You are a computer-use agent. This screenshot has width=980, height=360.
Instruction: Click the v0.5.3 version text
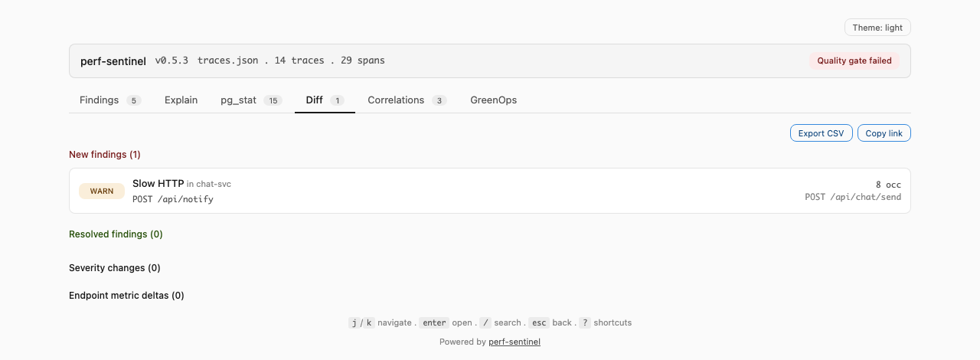click(171, 61)
